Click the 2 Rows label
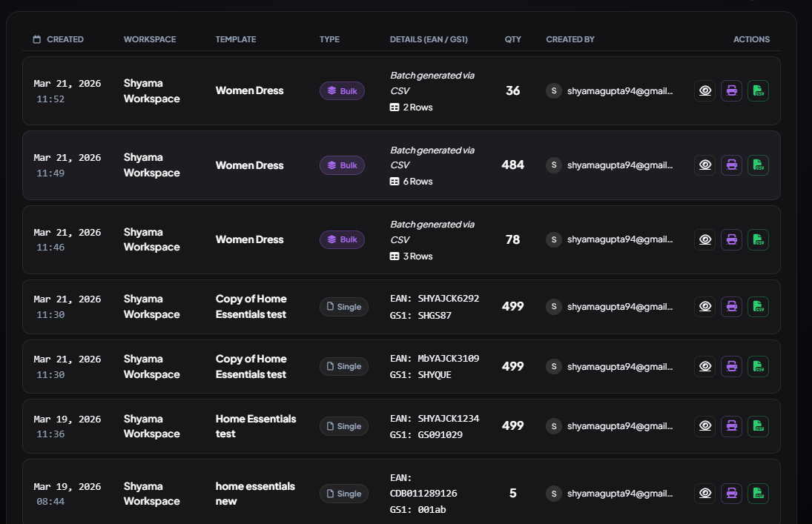This screenshot has height=524, width=812. (418, 107)
